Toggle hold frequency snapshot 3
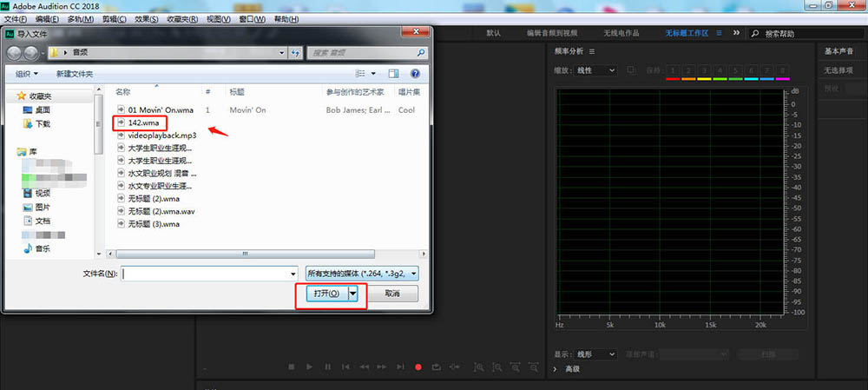Image resolution: width=868 pixels, height=390 pixels. click(704, 71)
